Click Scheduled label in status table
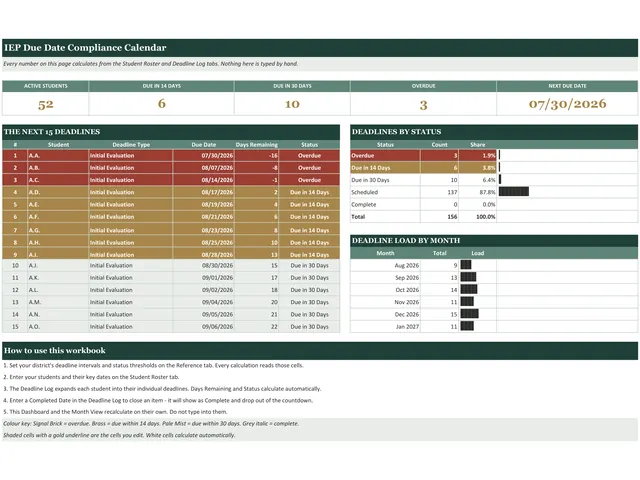640x480 pixels. (364, 192)
